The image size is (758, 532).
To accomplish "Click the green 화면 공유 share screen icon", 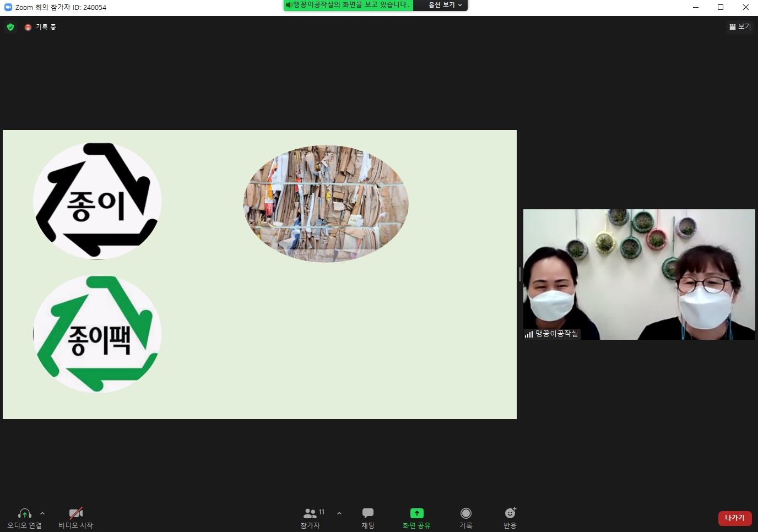I will point(417,513).
